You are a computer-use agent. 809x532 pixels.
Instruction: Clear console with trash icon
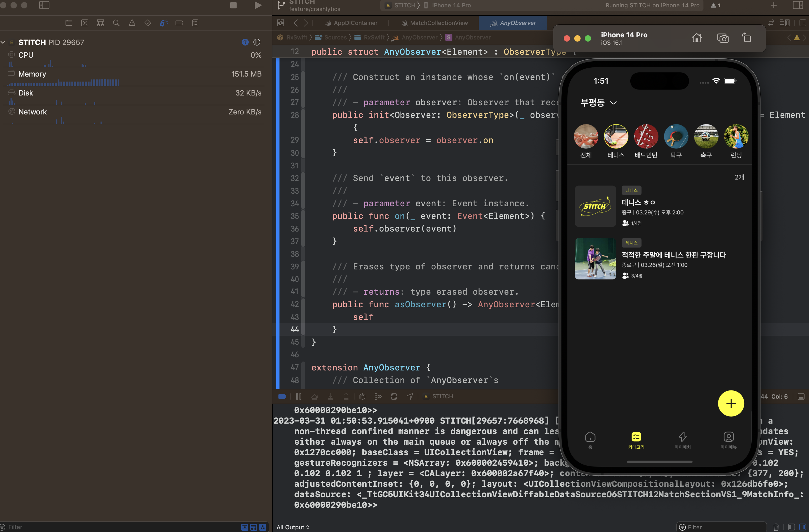pyautogui.click(x=776, y=527)
